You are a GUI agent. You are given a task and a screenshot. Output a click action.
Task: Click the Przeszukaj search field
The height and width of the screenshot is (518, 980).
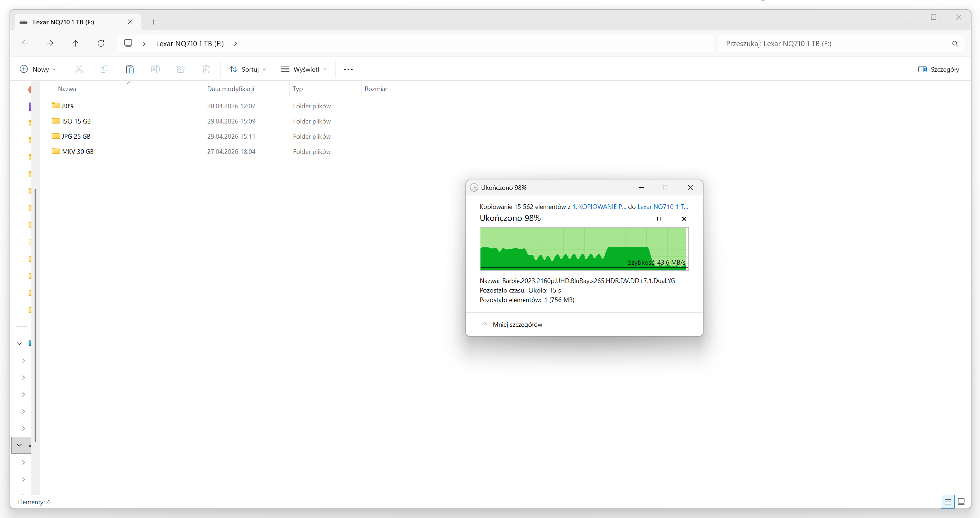(x=835, y=43)
